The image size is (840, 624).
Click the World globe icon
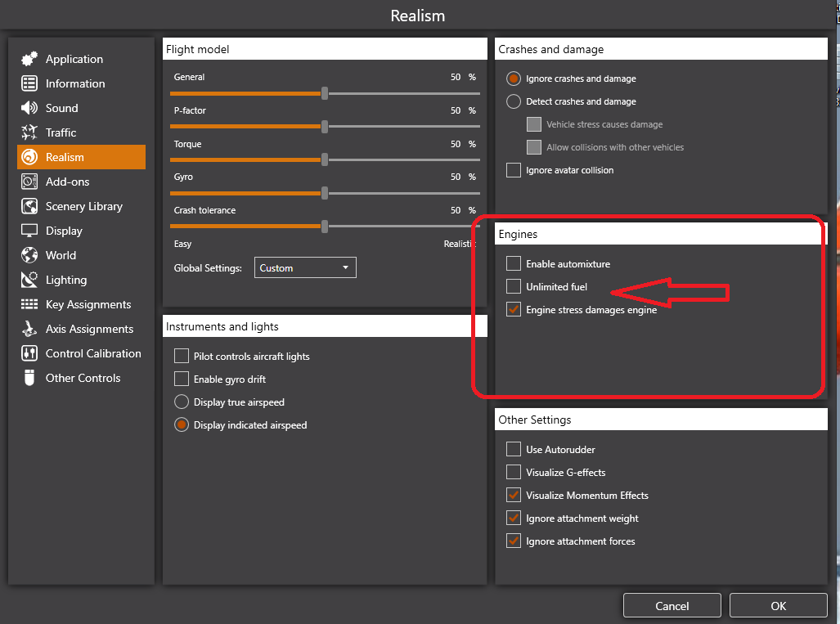(x=29, y=255)
